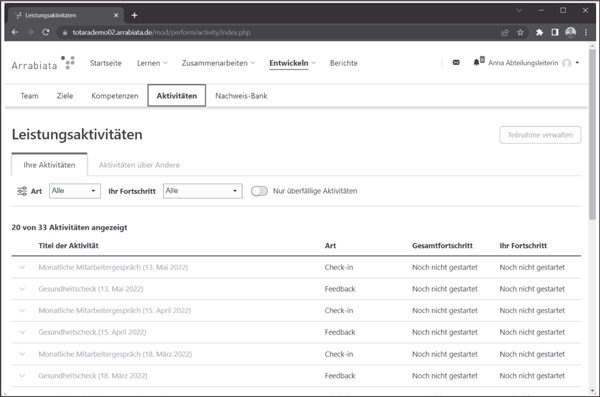Select the Aktivitäten tab
The height and width of the screenshot is (397, 600).
tap(177, 96)
